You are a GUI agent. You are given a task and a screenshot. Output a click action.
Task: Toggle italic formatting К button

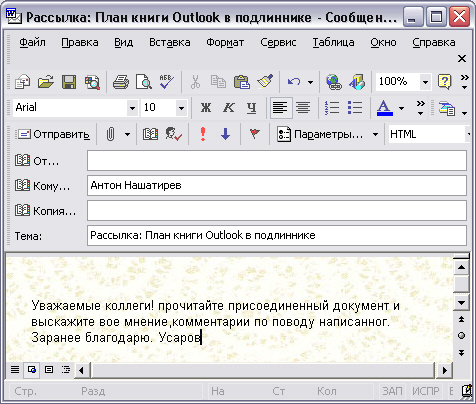229,108
